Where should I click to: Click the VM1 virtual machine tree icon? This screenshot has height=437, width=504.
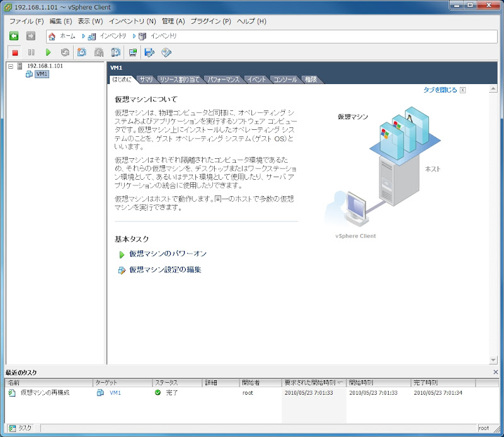click(29, 74)
